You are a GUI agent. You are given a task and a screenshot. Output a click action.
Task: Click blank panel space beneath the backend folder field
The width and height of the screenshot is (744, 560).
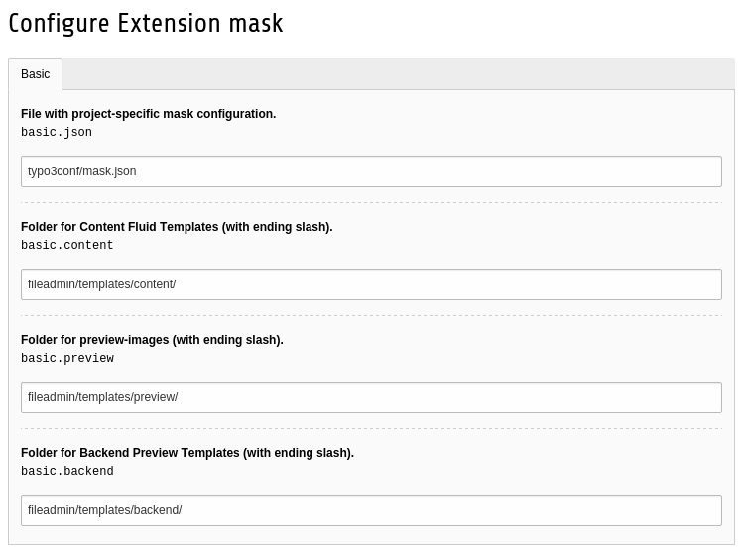coord(371,535)
